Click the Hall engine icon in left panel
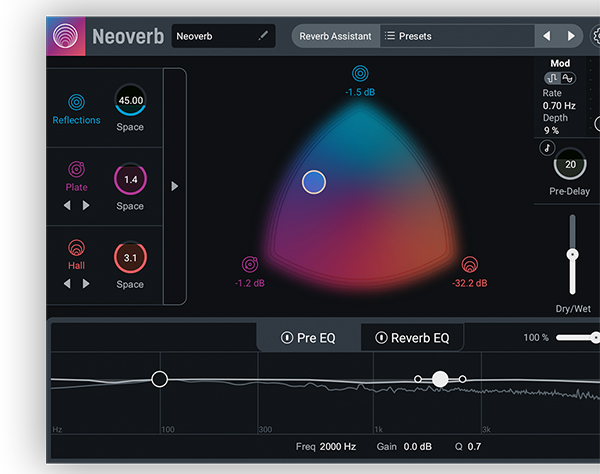This screenshot has height=474, width=600. [x=77, y=248]
